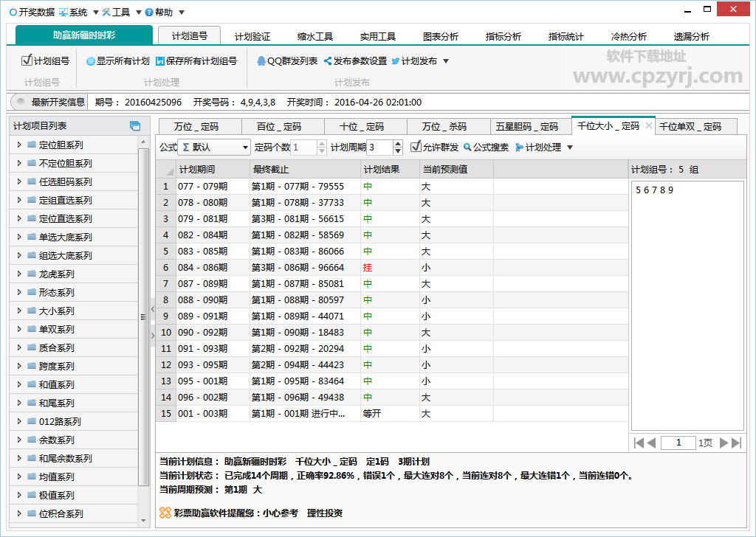Go to the previous page arrow
Viewport: 756px width, 537px height.
pyautogui.click(x=651, y=443)
